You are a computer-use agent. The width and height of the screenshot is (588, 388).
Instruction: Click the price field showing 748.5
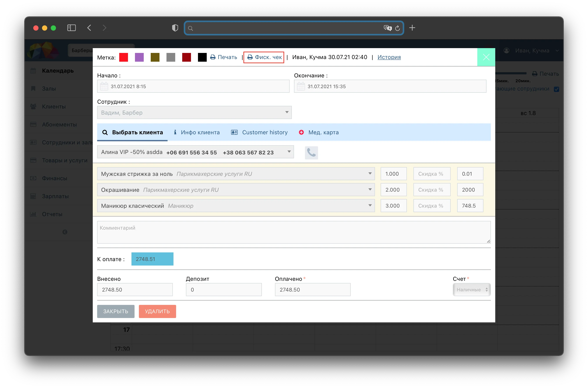(470, 206)
